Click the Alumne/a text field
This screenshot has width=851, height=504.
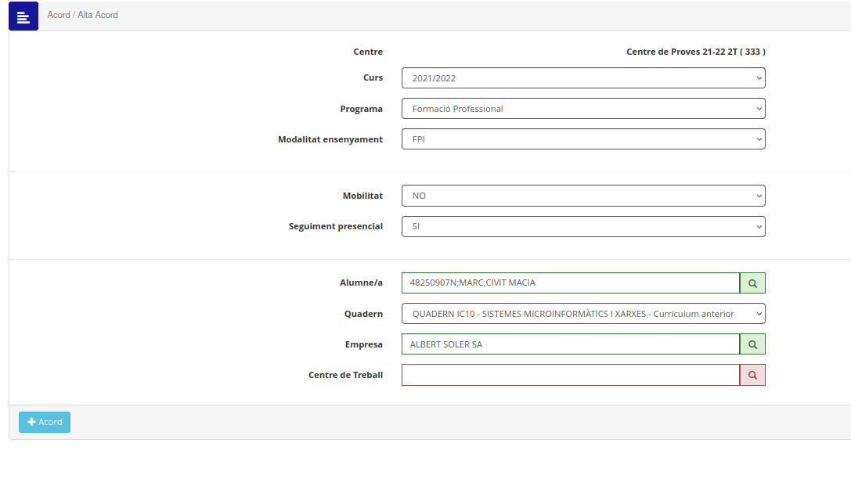(571, 283)
